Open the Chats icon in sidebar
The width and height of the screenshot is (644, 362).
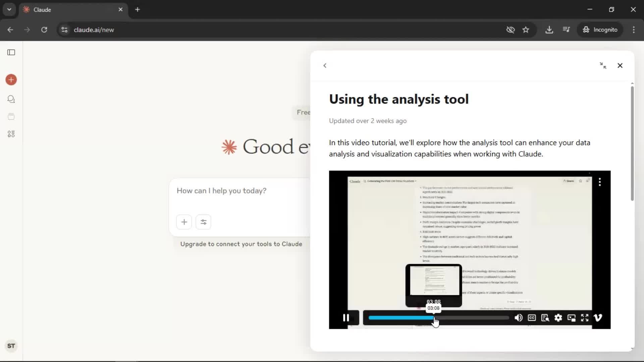coord(11,99)
